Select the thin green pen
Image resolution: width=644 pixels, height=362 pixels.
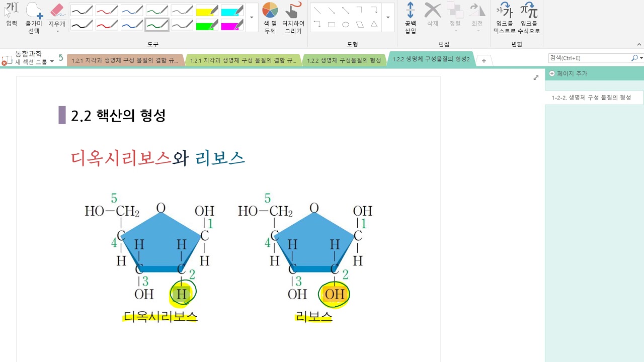click(x=157, y=11)
